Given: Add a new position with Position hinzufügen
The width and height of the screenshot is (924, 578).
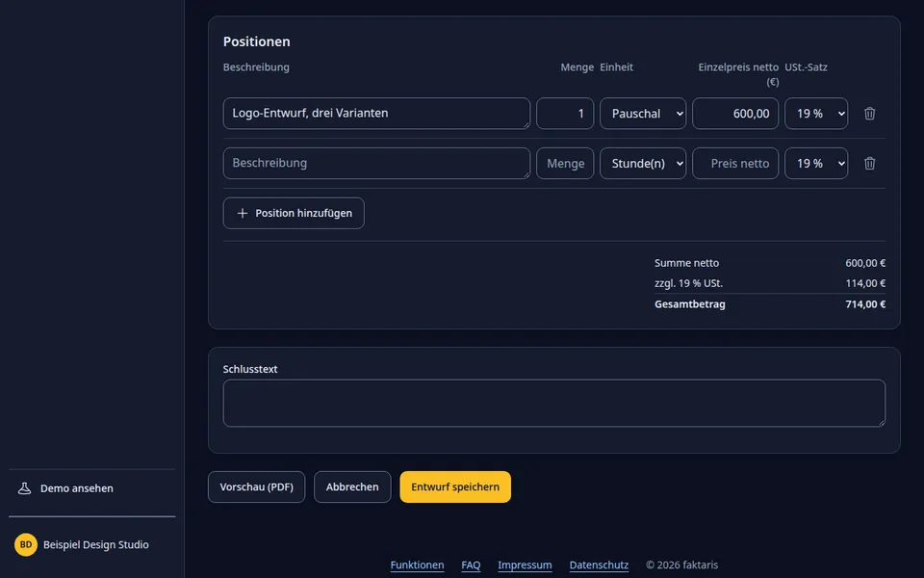Looking at the screenshot, I should point(294,213).
